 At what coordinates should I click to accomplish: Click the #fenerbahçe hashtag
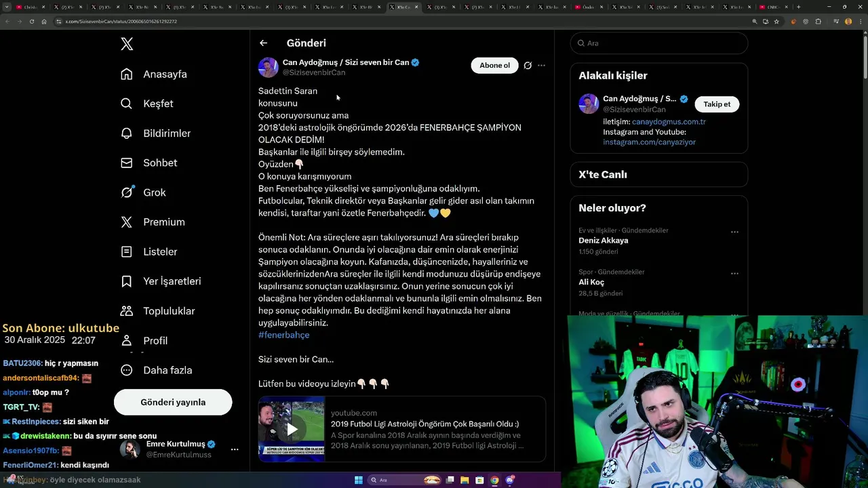coord(283,335)
